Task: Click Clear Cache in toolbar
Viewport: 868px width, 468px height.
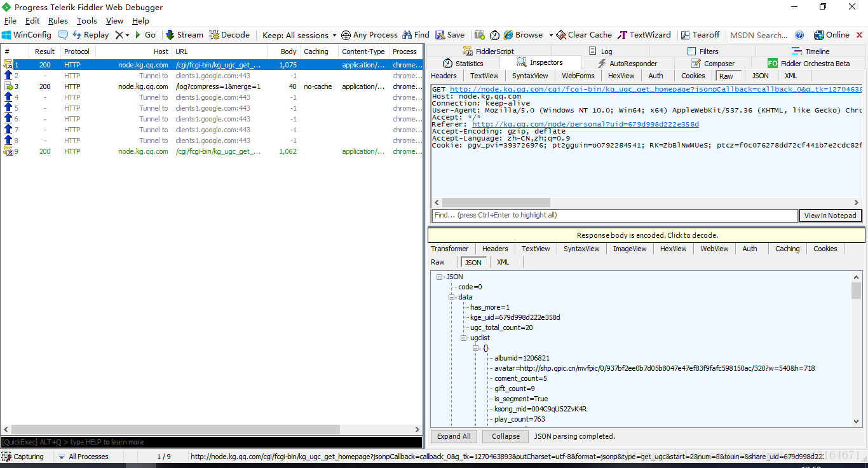Action: (x=584, y=35)
